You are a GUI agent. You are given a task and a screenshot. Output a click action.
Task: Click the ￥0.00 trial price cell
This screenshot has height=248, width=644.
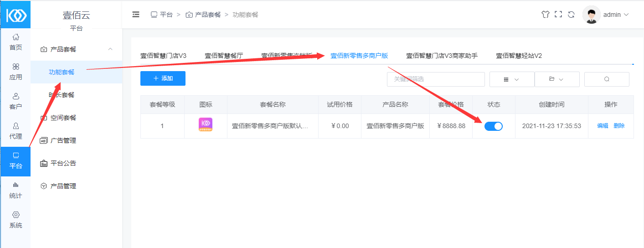click(340, 126)
